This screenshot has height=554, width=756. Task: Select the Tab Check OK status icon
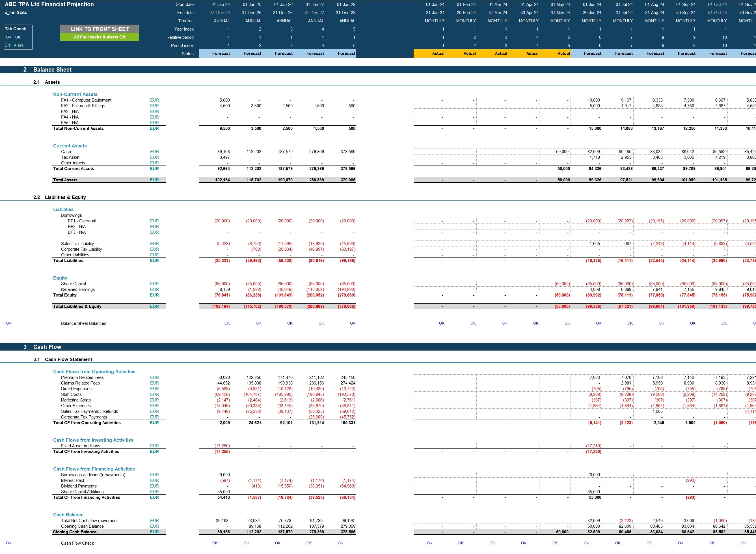click(8, 36)
